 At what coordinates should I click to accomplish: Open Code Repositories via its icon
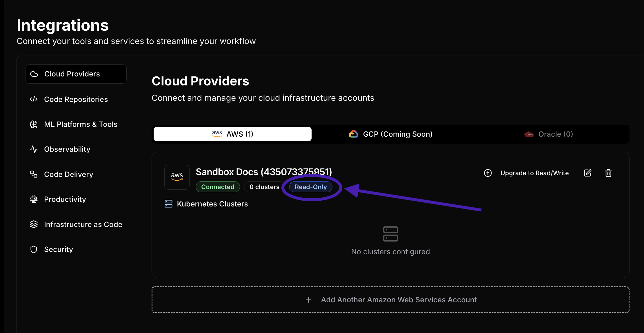click(34, 99)
